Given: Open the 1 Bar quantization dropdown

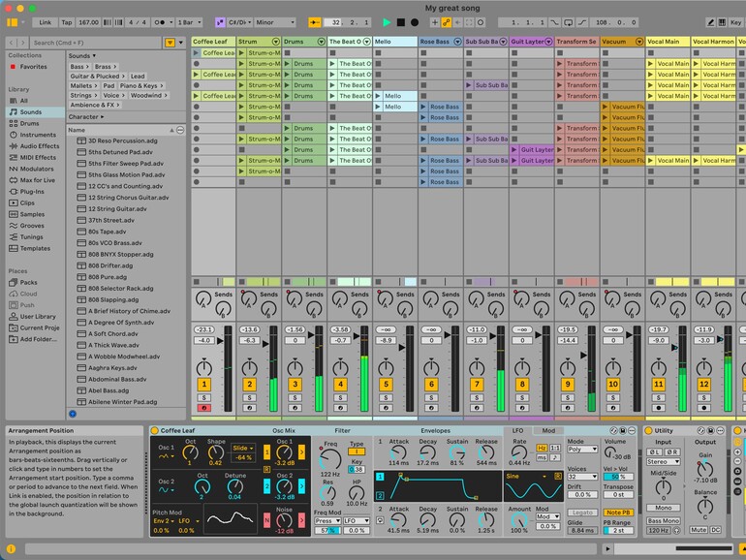Looking at the screenshot, I should pyautogui.click(x=189, y=22).
